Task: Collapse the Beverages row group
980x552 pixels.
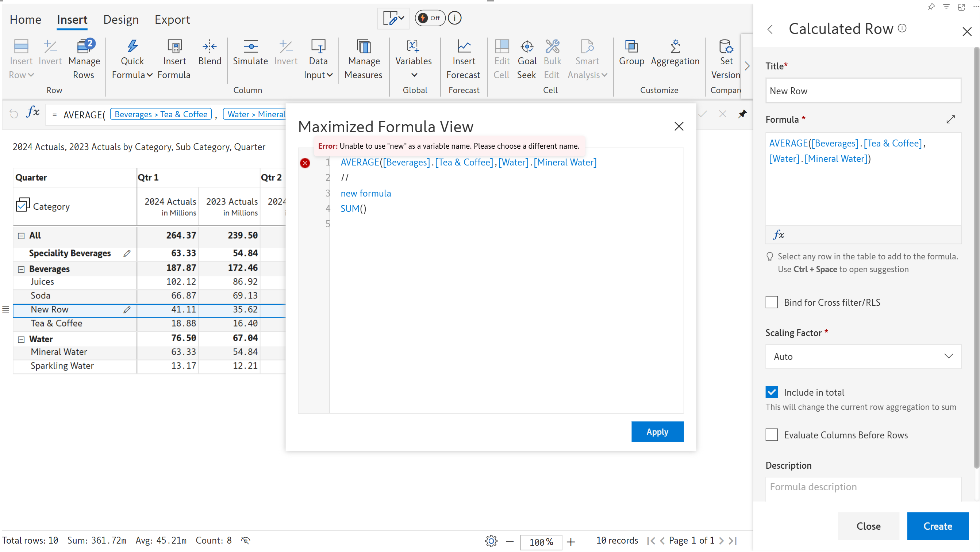Action: click(x=21, y=269)
